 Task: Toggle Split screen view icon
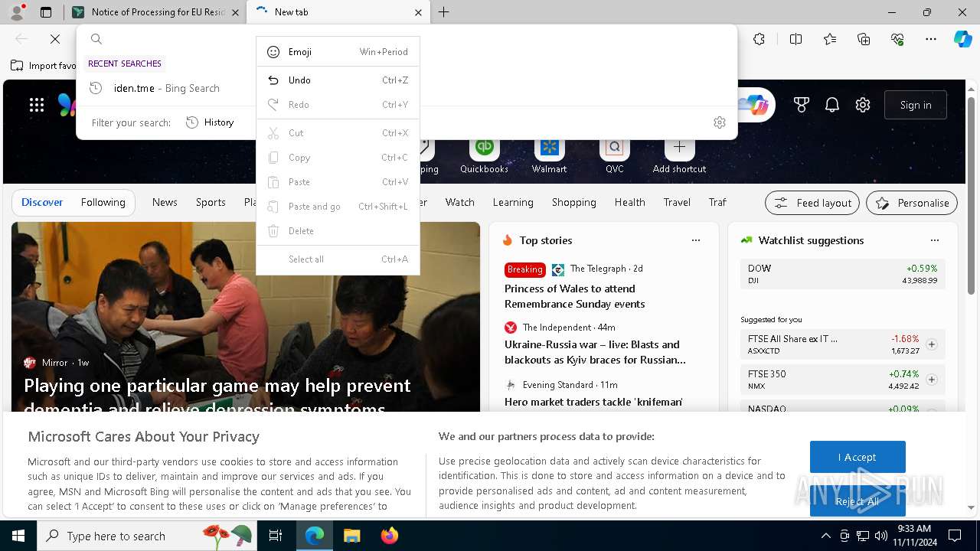coord(795,39)
